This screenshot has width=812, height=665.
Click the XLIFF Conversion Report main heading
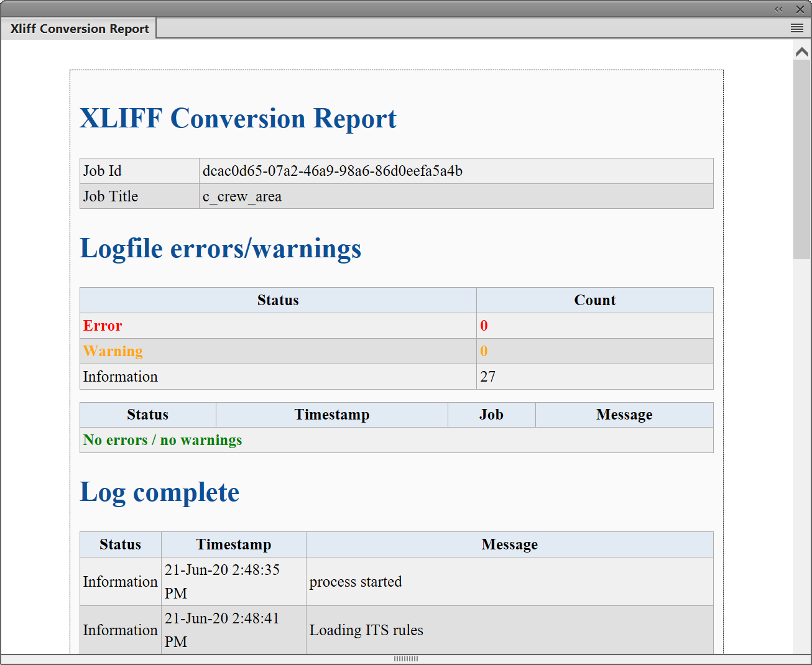click(x=238, y=119)
